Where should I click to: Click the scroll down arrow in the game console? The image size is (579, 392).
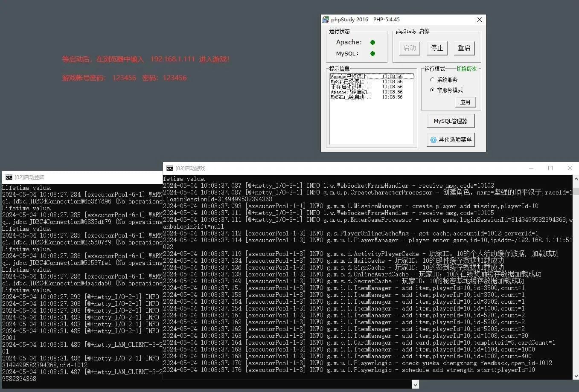pyautogui.click(x=576, y=376)
